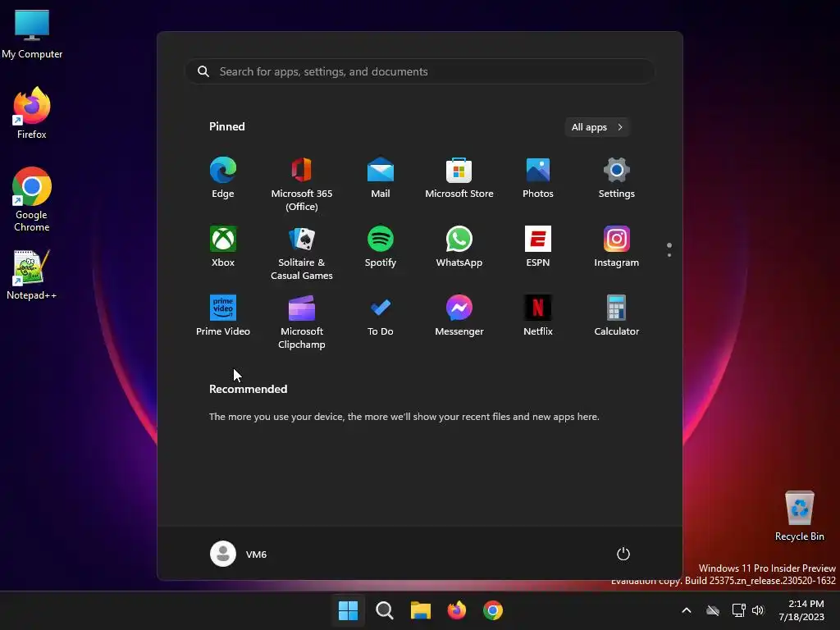Viewport: 840px width, 630px height.
Task: Launch Netflix from Start menu
Action: coord(538,316)
